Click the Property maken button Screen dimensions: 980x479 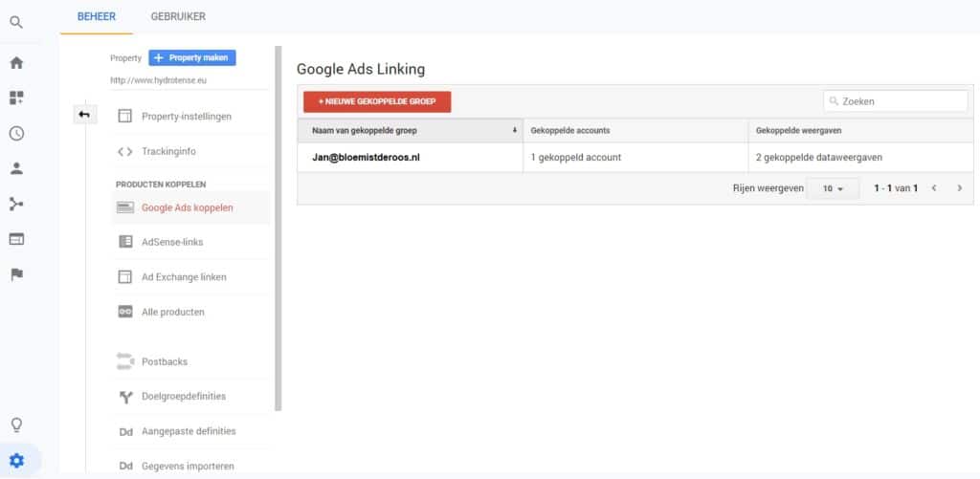point(191,57)
